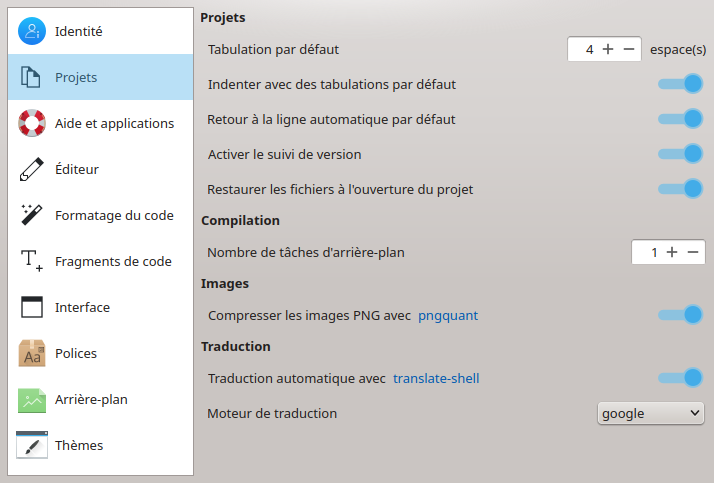Decrease background tasks count with minus
Screen dimensions: 714x483
tap(693, 252)
